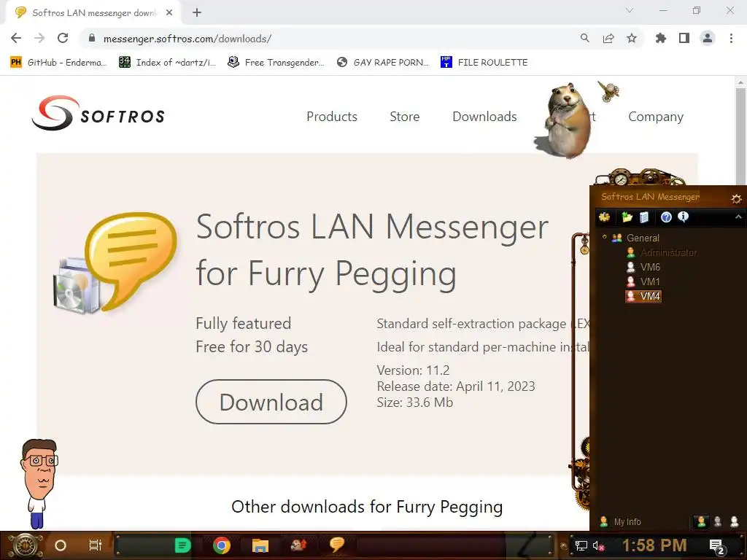Reload the Softros downloads page
This screenshot has height=560, width=747.
63,39
